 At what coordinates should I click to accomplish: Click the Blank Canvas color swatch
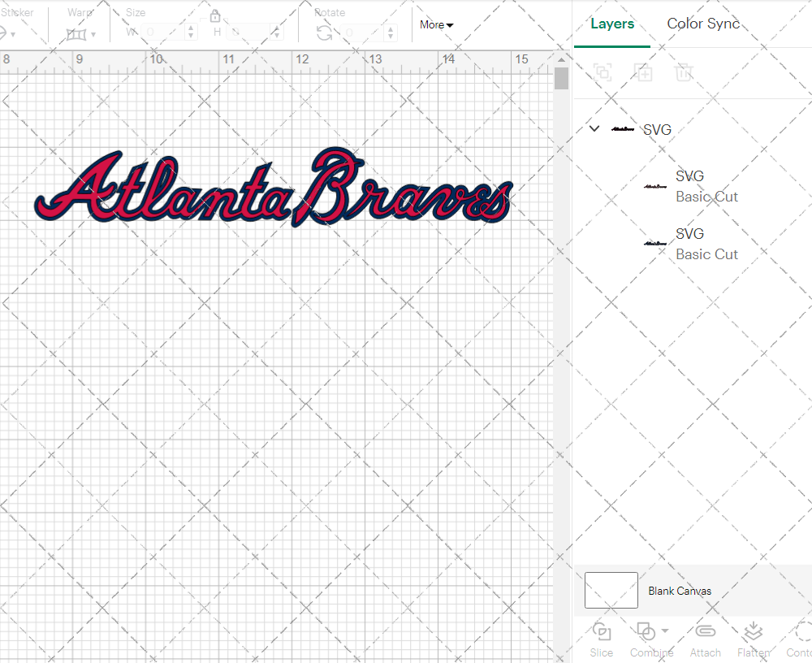point(611,591)
